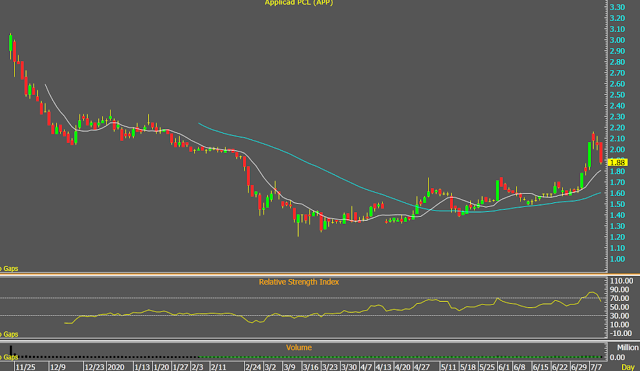Select the 4/13 date label
Viewport: 640px width, 371px height.
click(383, 367)
